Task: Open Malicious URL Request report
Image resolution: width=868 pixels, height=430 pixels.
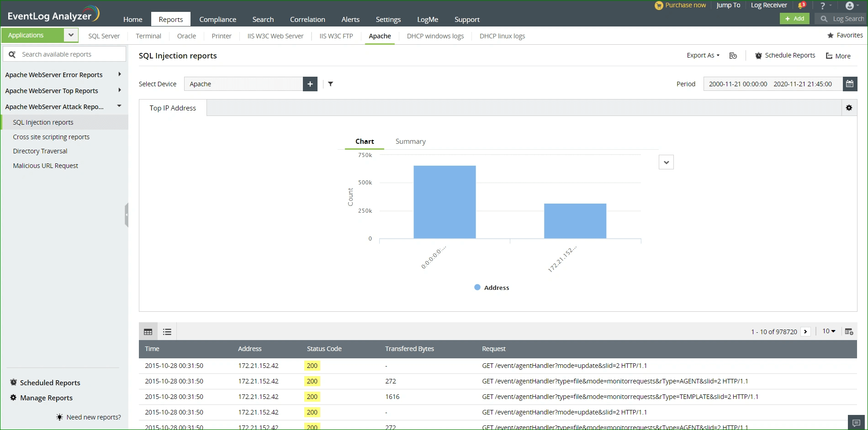Action: pos(46,166)
